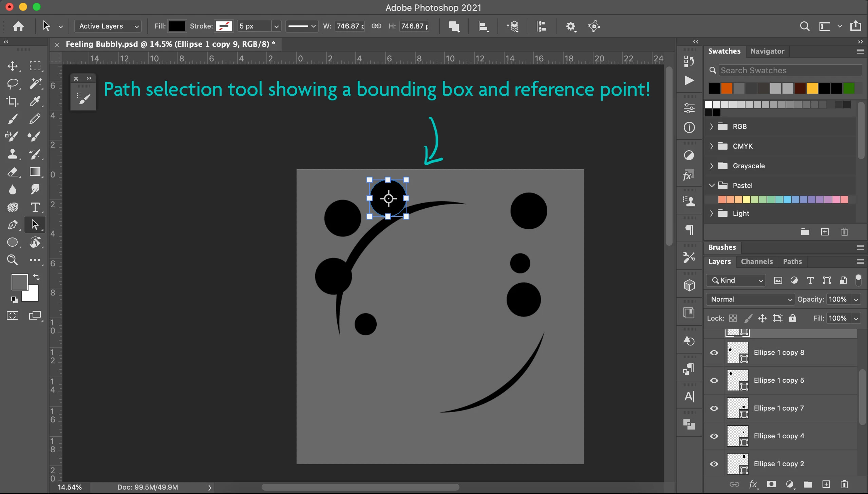Click the delete layer trash button

pos(845,484)
